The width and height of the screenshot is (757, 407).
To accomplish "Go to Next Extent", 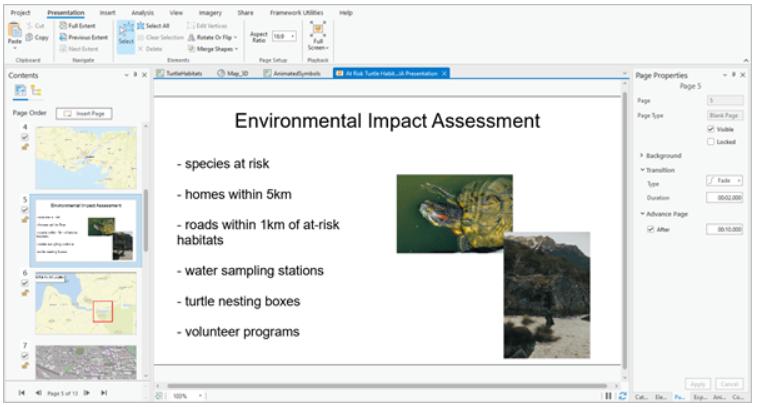I will click(x=79, y=49).
